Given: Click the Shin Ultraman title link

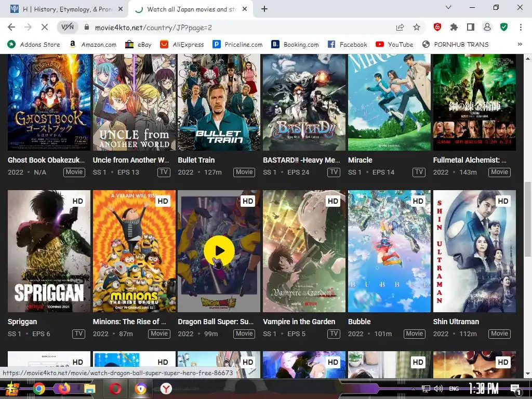Looking at the screenshot, I should point(456,322).
